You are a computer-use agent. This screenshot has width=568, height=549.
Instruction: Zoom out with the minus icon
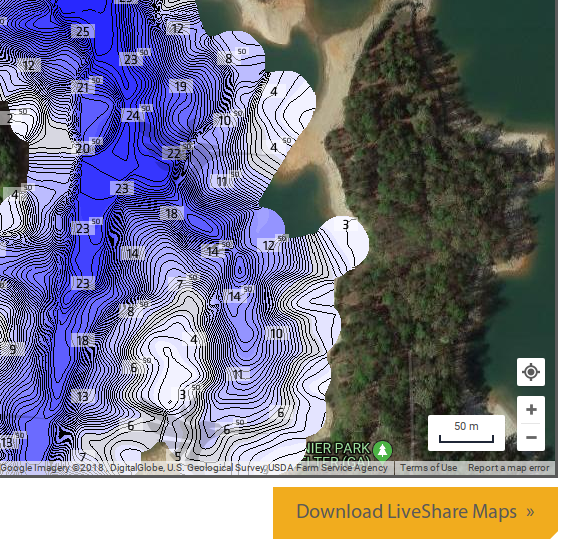pyautogui.click(x=531, y=437)
